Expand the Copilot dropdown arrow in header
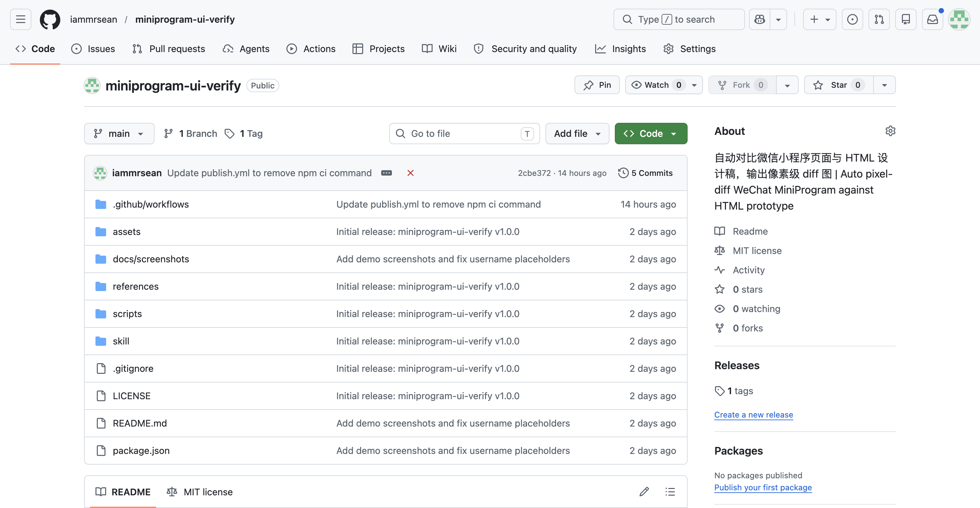The image size is (980, 508). tap(778, 19)
